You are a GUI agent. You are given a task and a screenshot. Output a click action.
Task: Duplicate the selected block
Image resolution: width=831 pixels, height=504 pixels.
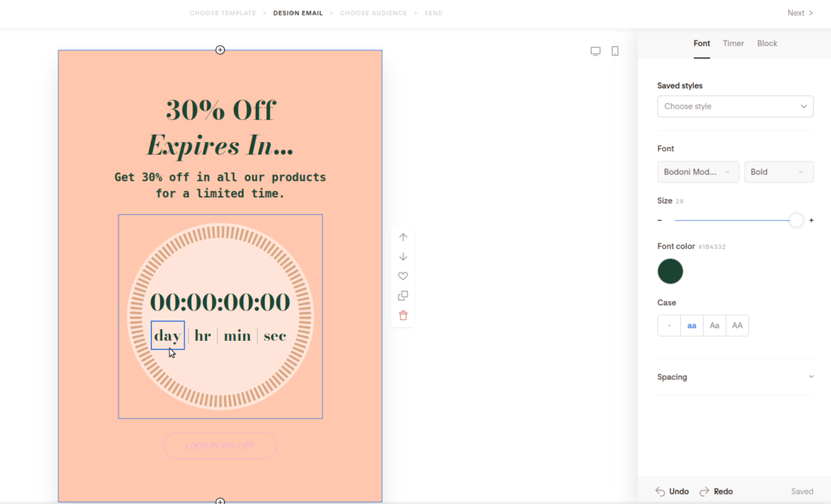tap(403, 295)
